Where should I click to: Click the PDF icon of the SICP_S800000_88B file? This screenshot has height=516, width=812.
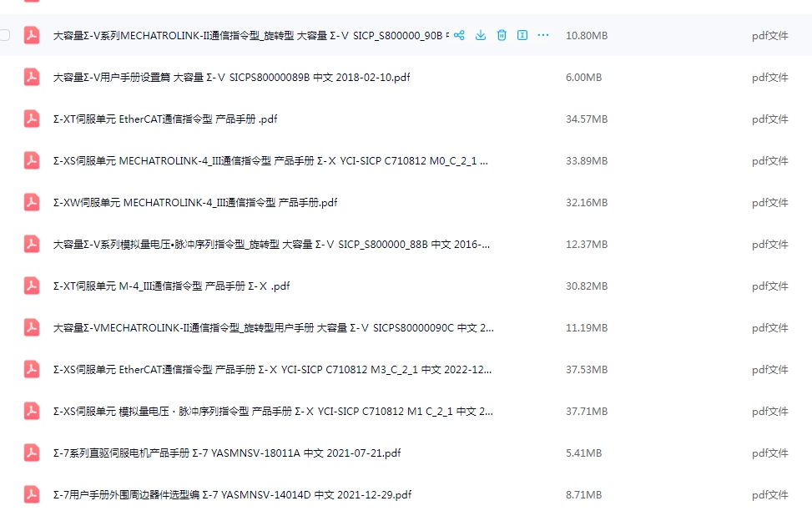pos(32,244)
